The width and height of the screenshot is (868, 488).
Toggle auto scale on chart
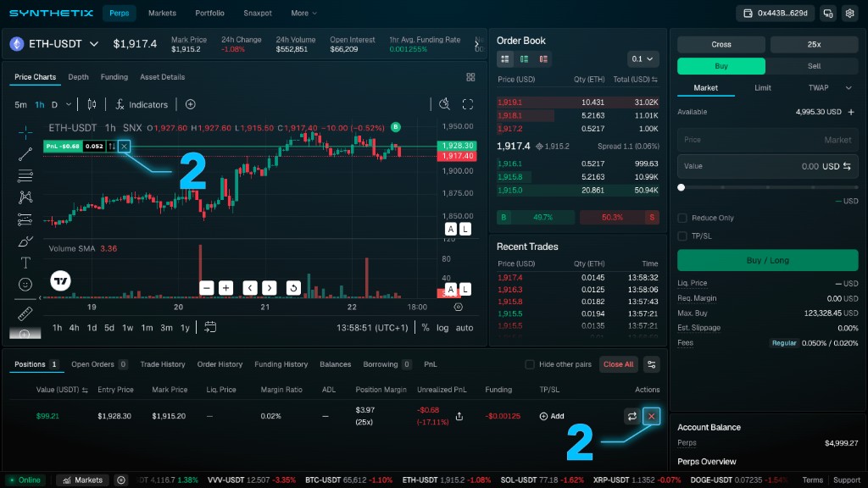465,328
